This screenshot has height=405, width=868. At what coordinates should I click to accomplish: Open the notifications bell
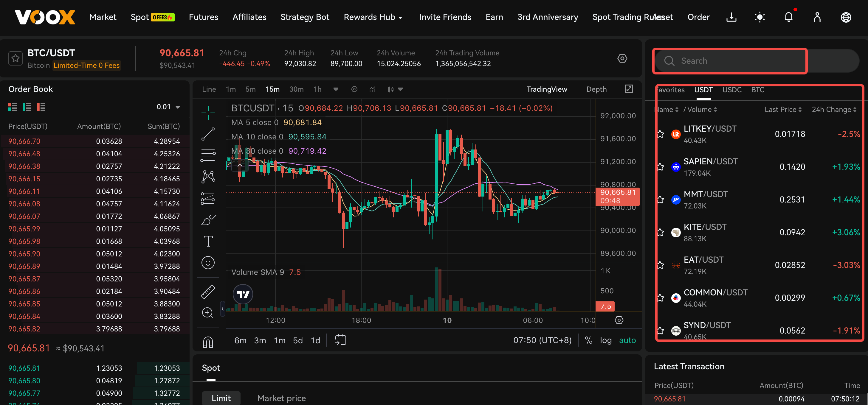pos(788,17)
